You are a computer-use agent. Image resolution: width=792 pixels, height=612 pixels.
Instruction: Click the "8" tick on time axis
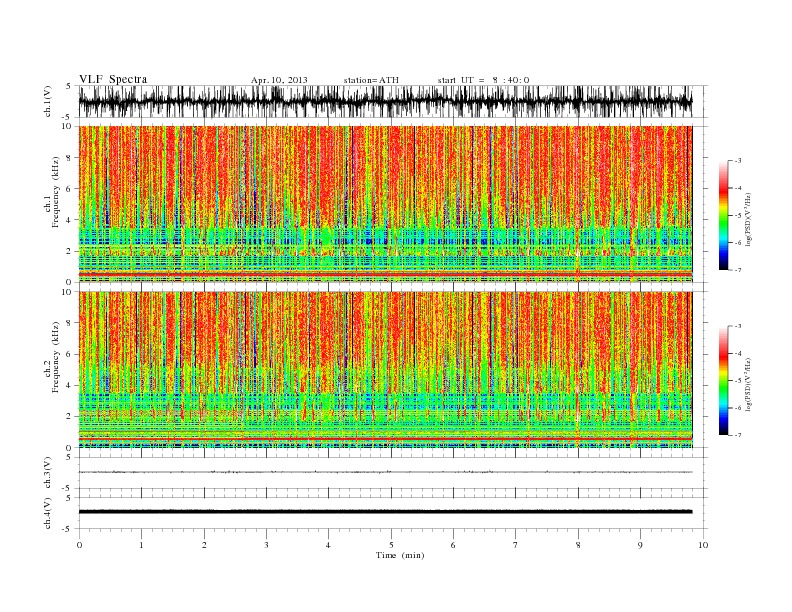578,545
